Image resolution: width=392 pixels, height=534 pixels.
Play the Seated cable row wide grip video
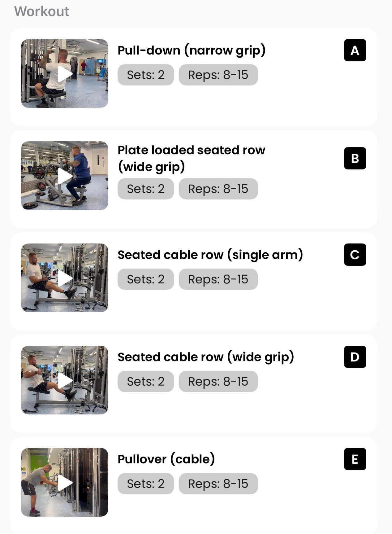coord(65,380)
